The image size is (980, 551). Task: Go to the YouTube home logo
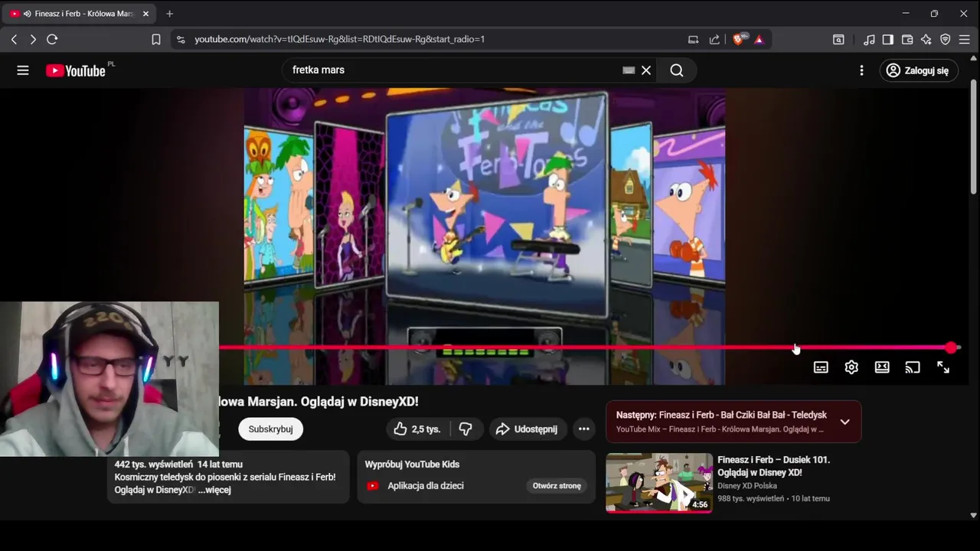tap(75, 70)
